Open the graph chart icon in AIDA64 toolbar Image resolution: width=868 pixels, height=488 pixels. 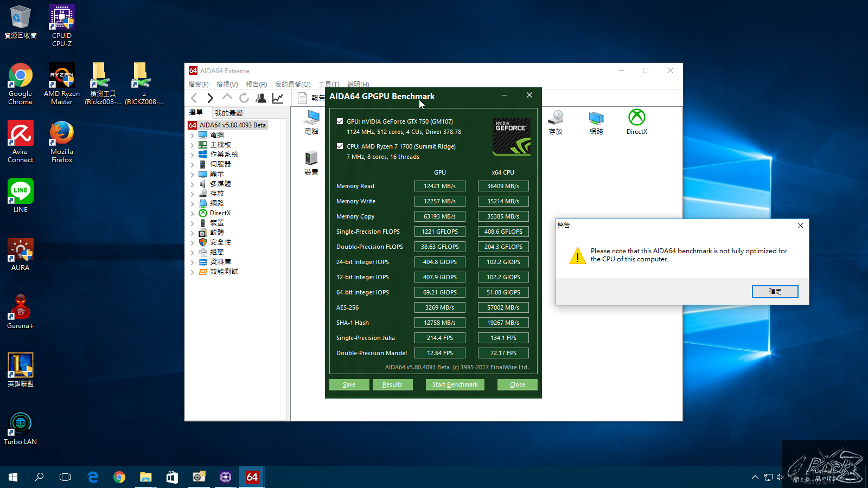(278, 98)
